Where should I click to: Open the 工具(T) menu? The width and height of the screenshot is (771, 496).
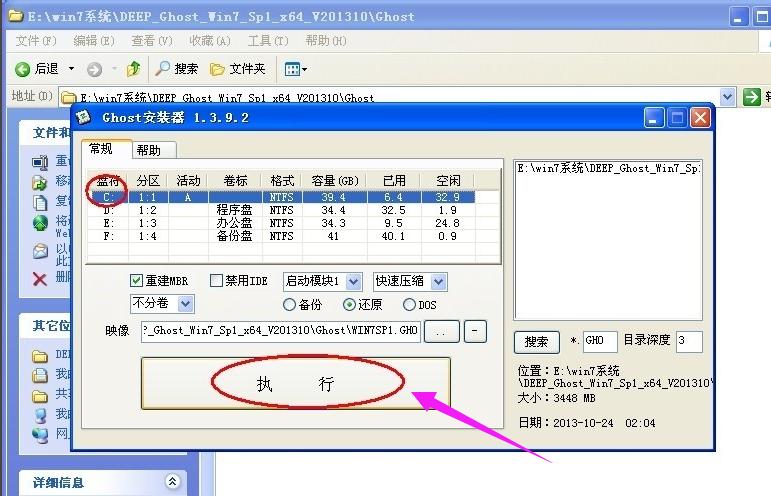267,40
